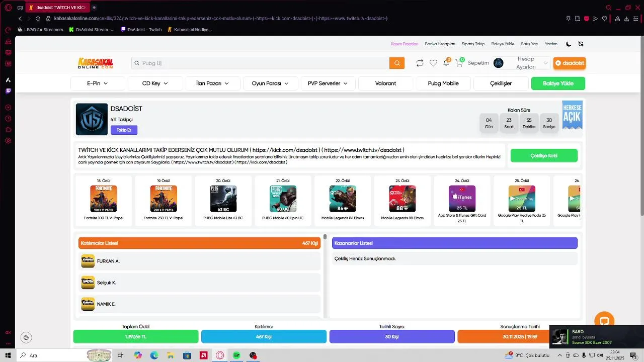Screen dimensions: 644x362
Task: Select participant Selçuk K. row
Action: 199,283
